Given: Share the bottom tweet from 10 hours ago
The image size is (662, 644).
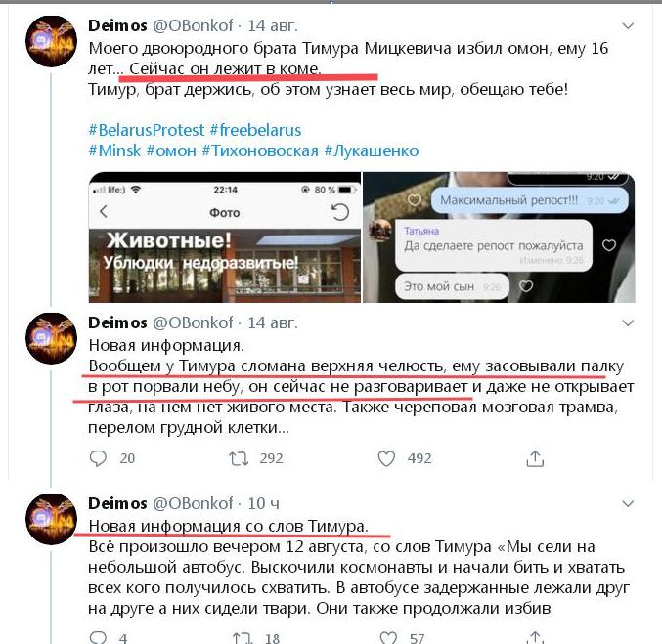Looking at the screenshot, I should [x=535, y=637].
